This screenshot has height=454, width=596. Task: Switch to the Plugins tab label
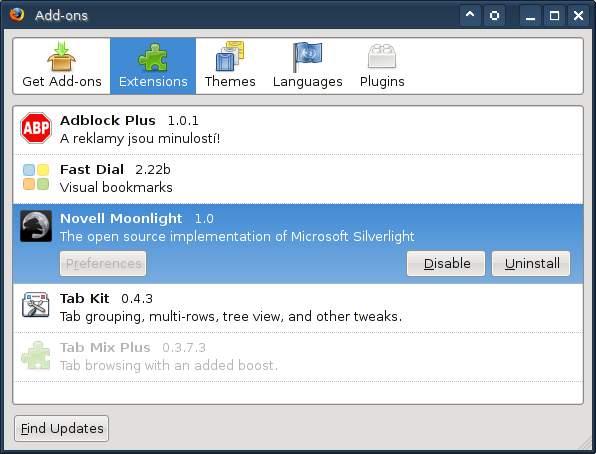pos(382,81)
